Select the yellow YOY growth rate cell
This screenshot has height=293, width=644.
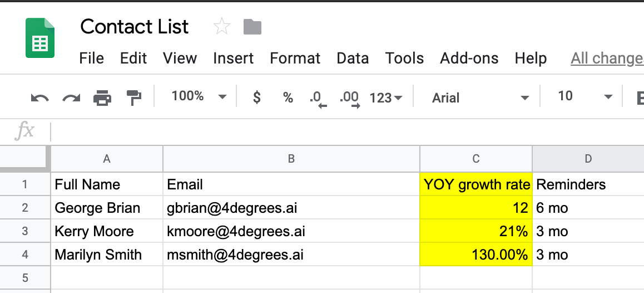click(x=476, y=184)
